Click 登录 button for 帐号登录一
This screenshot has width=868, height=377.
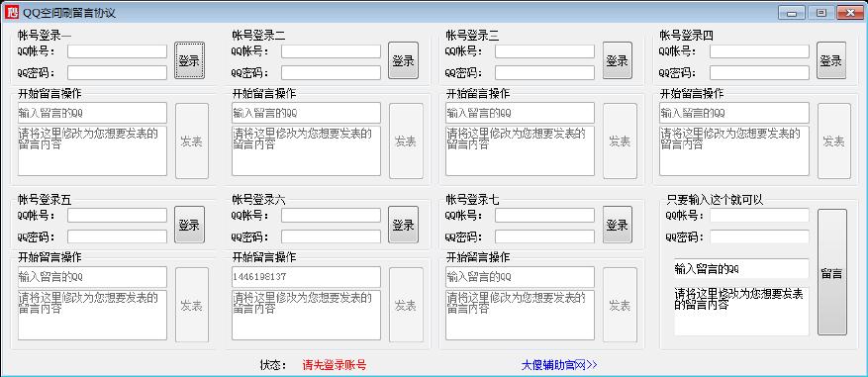point(189,60)
